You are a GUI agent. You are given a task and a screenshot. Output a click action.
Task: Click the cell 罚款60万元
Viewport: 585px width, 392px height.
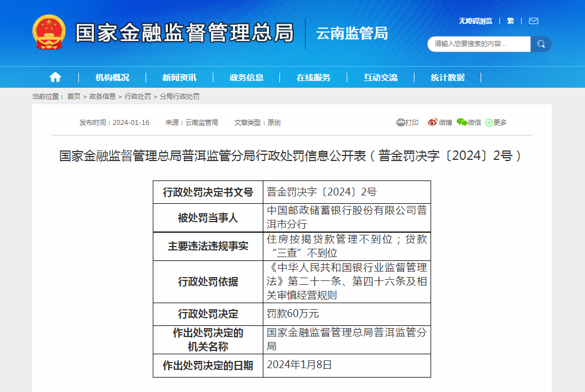point(347,314)
